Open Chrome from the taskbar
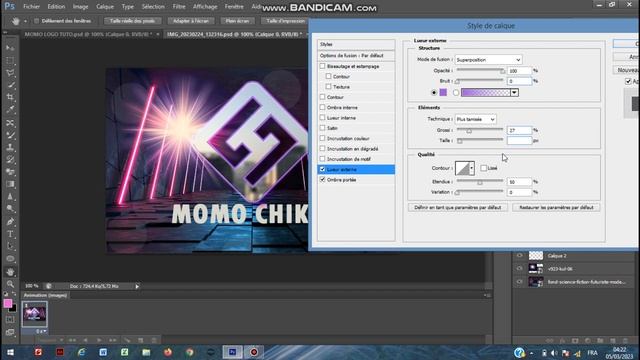Screen dimensions: 640x360 point(189,352)
